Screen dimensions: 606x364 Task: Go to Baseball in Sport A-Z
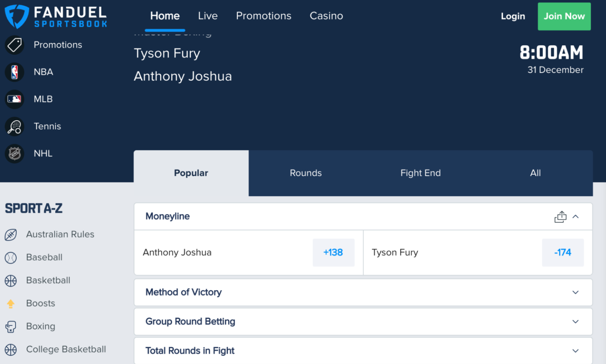coord(44,257)
